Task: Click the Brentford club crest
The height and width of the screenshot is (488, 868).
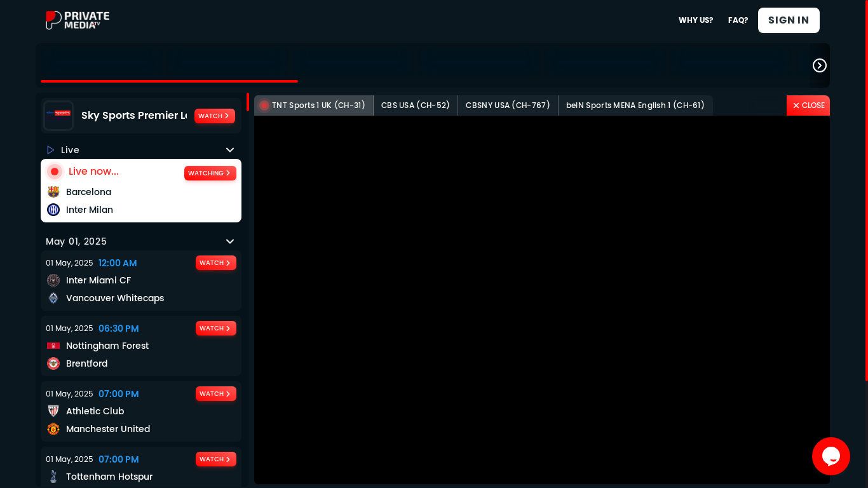Action: coord(53,363)
